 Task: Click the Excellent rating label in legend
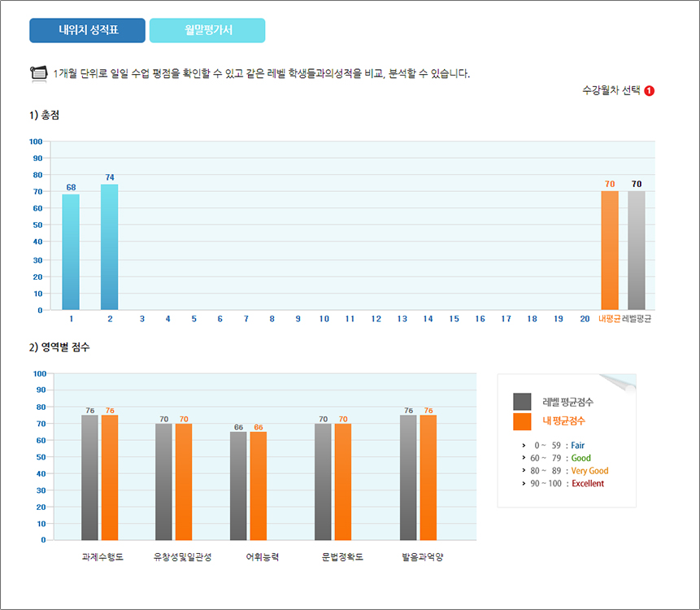point(587,483)
